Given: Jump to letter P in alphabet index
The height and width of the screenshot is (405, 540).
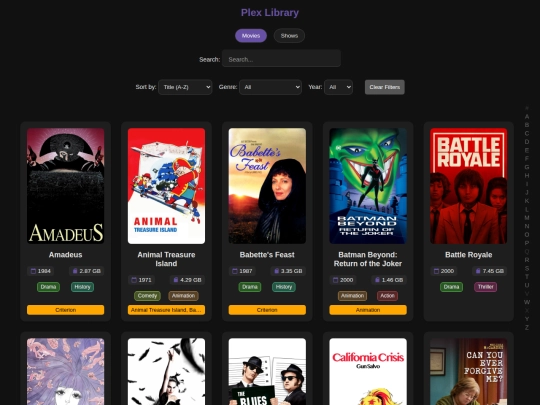Looking at the screenshot, I should point(527,243).
